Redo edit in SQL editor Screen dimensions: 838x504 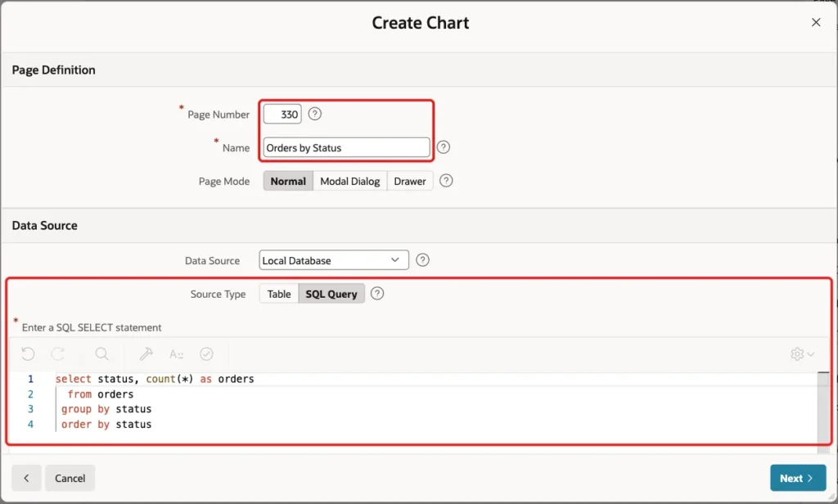point(58,353)
